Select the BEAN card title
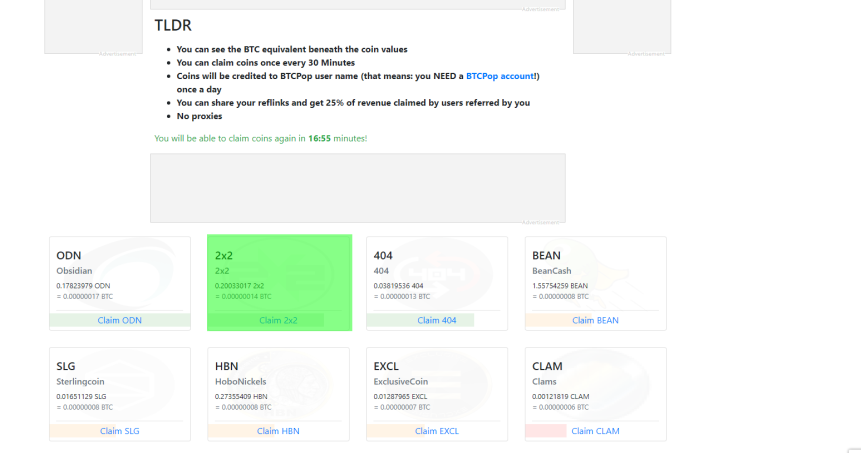Screen dimensions: 861x453 [x=546, y=255]
